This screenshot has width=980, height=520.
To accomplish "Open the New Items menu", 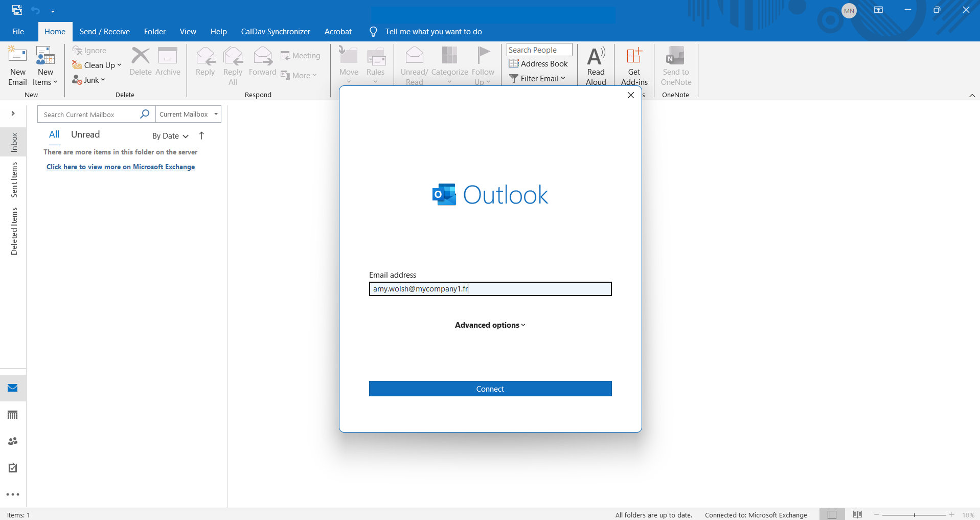I will 45,65.
